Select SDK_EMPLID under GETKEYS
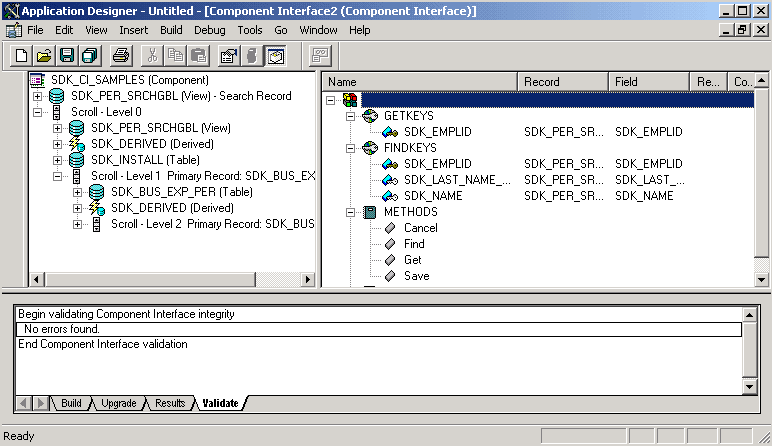Viewport: 772px width, 446px height. 438,132
